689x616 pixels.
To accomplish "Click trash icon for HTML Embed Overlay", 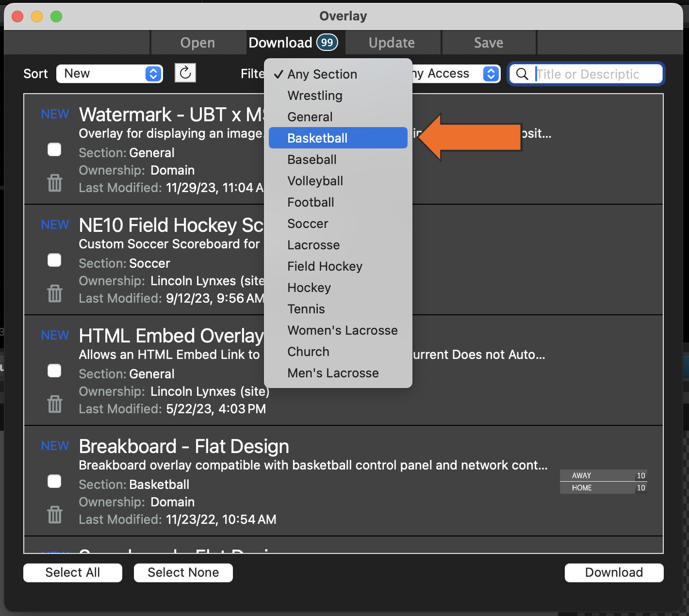I will click(55, 404).
